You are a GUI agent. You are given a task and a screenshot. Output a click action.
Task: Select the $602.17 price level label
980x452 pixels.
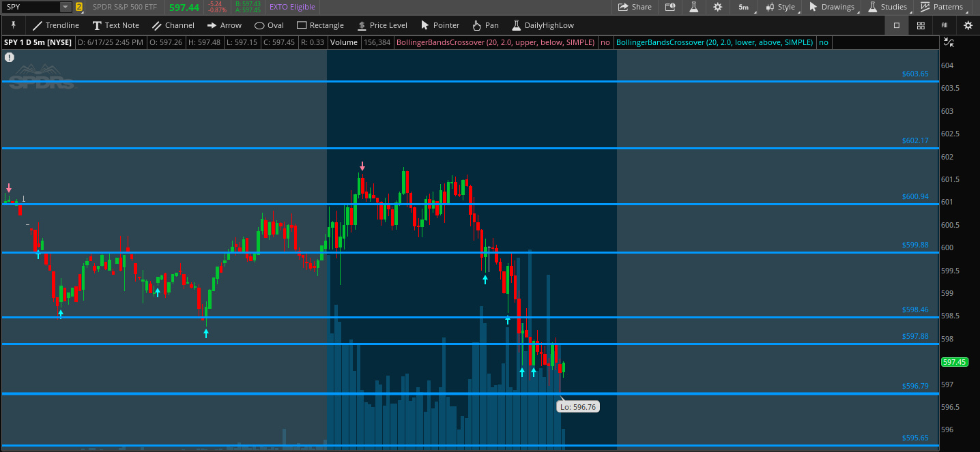point(915,140)
